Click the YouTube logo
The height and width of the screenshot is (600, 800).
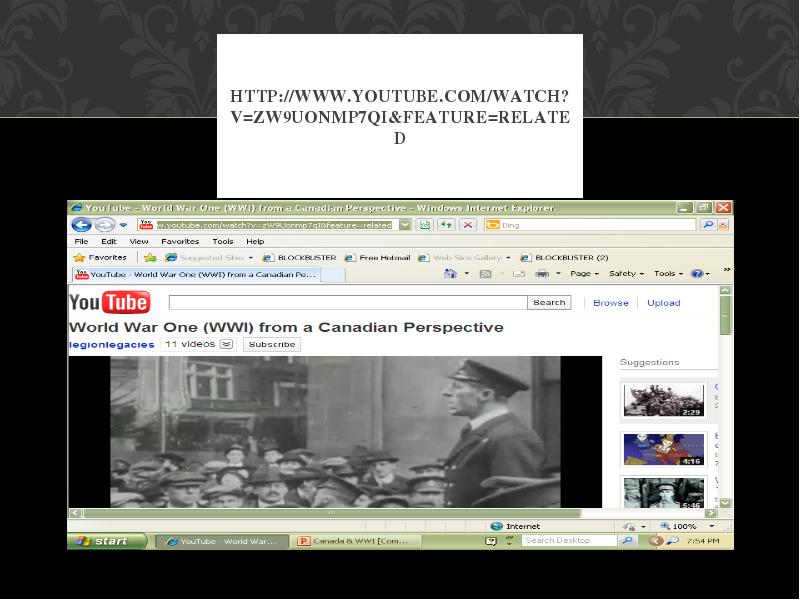pos(110,303)
